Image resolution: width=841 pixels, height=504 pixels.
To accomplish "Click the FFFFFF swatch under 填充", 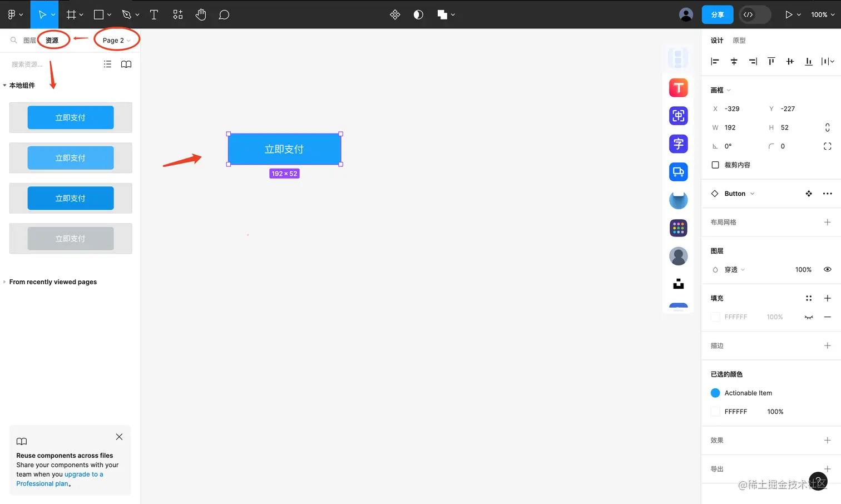I will tap(715, 317).
